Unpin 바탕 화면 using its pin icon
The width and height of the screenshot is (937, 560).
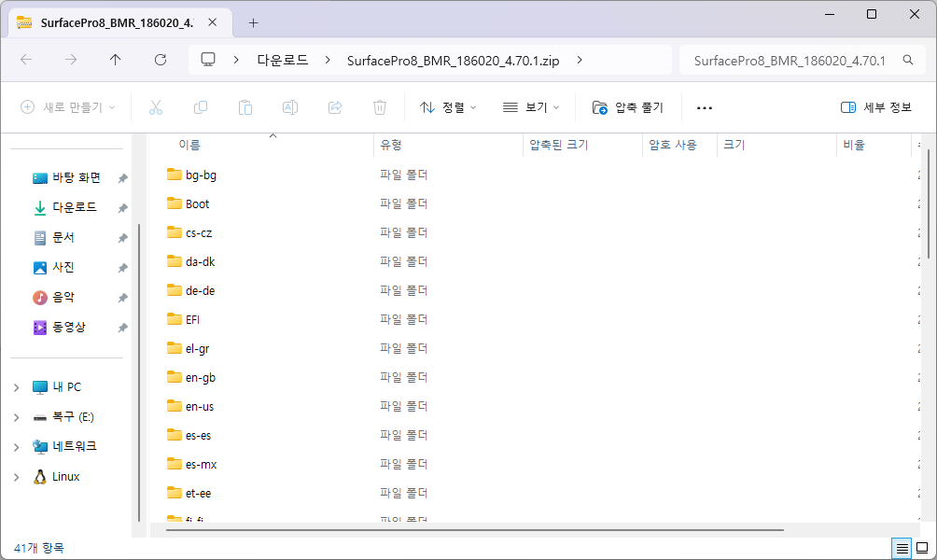(122, 178)
